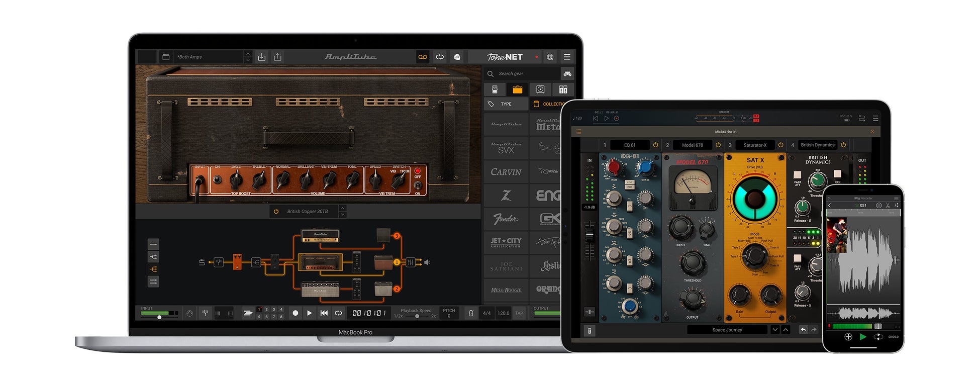Adjust the Playback Speed slider

click(x=416, y=316)
